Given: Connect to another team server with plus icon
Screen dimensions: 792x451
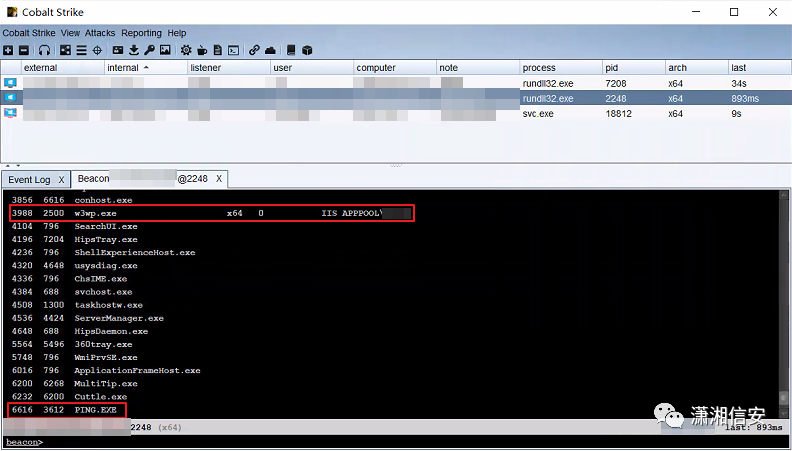Looking at the screenshot, I should pyautogui.click(x=8, y=50).
